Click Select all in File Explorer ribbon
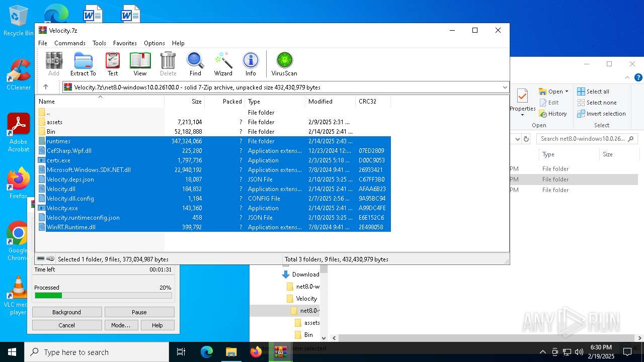Screen dimensions: 644x362 click(x=593, y=92)
